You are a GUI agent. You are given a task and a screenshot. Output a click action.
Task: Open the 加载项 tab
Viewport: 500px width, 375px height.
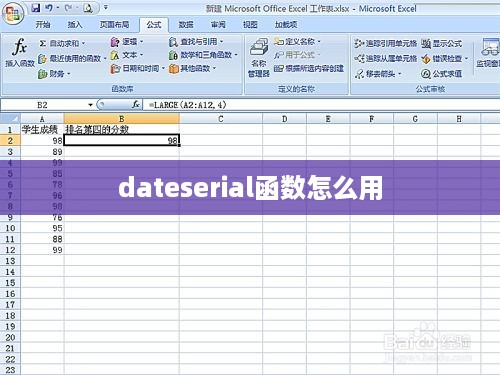tap(286, 25)
